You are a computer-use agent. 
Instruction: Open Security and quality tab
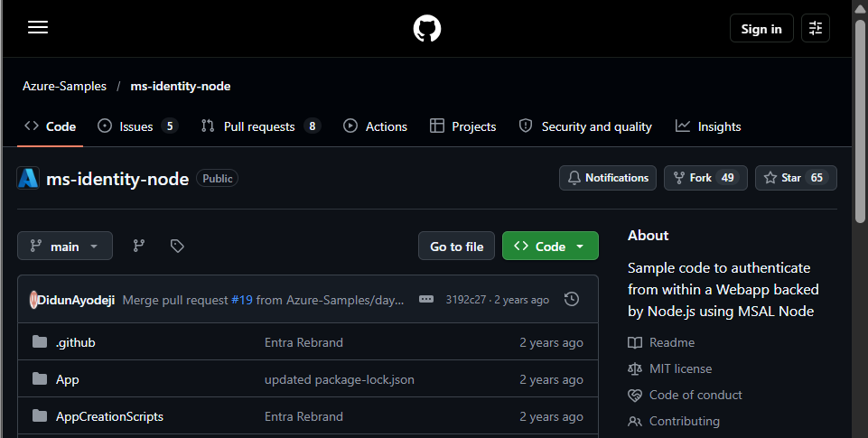pyautogui.click(x=585, y=126)
